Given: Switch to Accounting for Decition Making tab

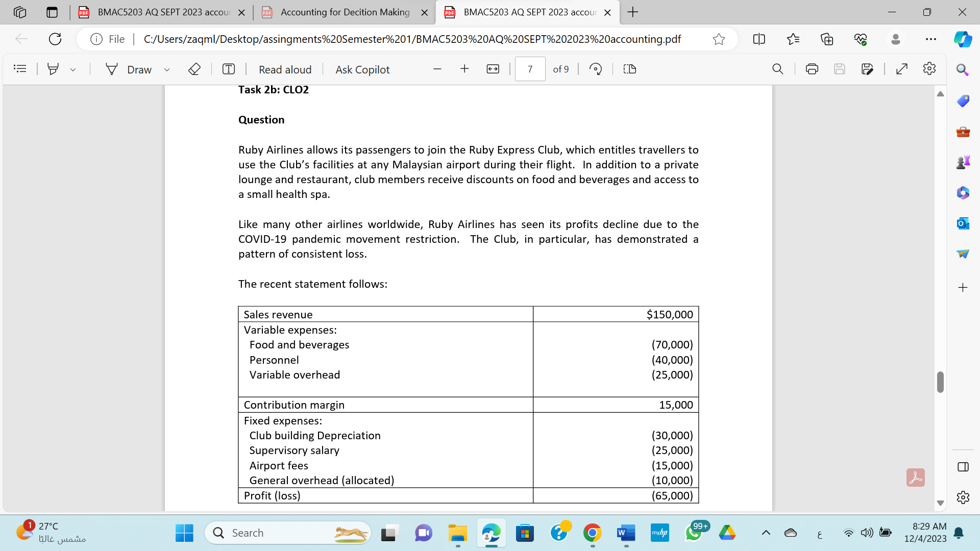Looking at the screenshot, I should (345, 12).
